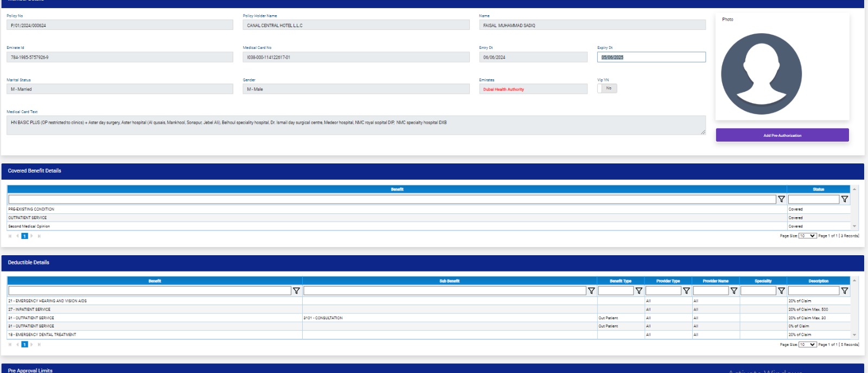Sort by Sub Benefit column header
Image resolution: width=868 pixels, height=373 pixels.
click(x=449, y=281)
